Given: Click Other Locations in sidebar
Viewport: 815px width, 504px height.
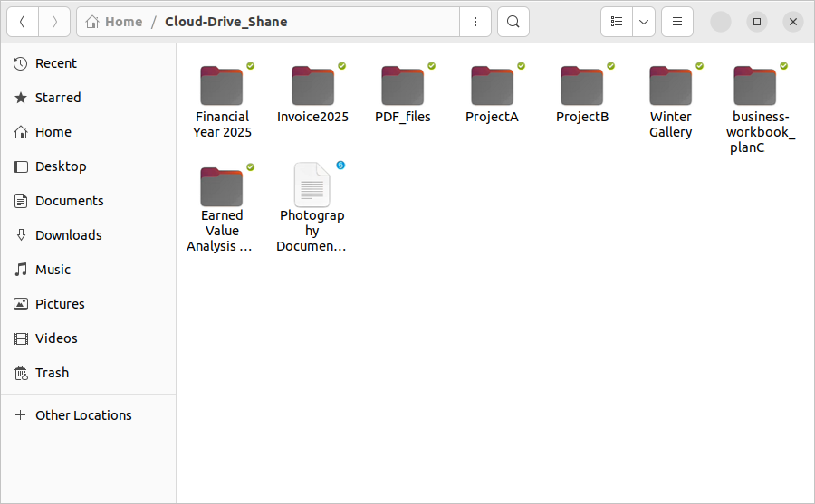Looking at the screenshot, I should click(x=83, y=415).
